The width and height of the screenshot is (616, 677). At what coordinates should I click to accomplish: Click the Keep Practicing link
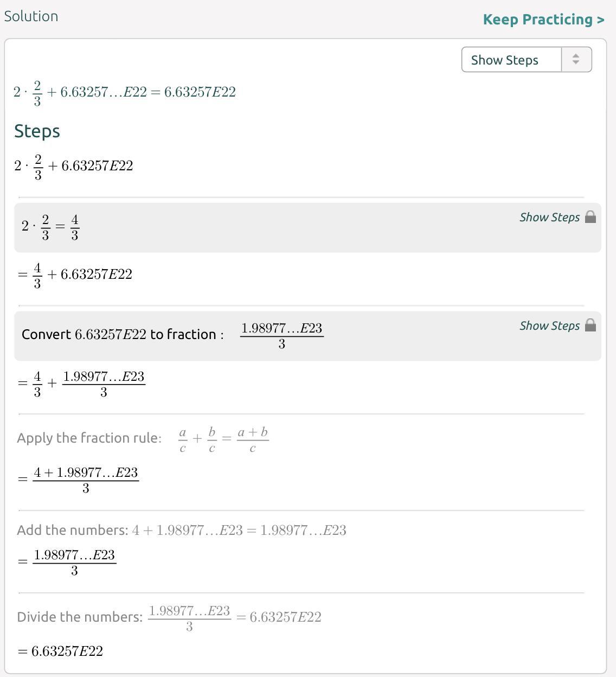pyautogui.click(x=543, y=20)
